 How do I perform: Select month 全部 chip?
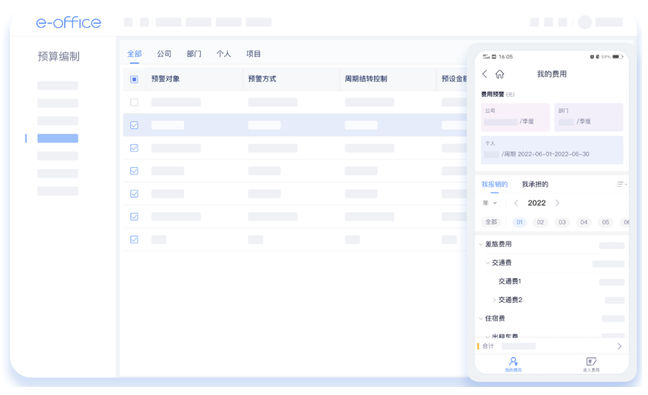(491, 222)
